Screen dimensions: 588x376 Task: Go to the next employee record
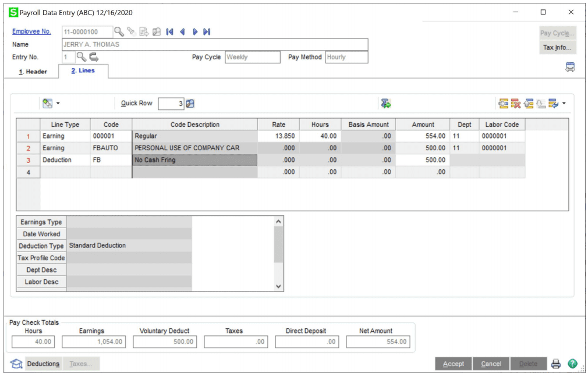pos(194,32)
